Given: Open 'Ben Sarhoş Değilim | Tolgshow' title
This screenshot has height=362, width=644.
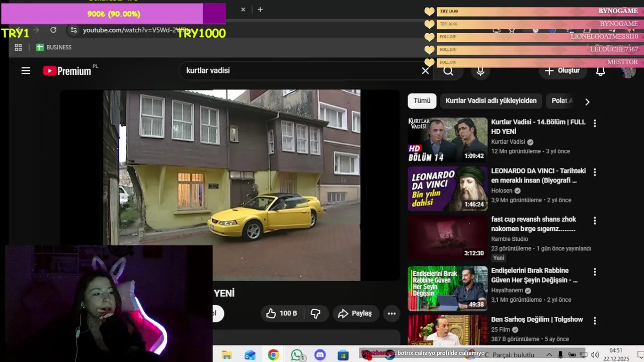Looking at the screenshot, I should click(x=537, y=320).
